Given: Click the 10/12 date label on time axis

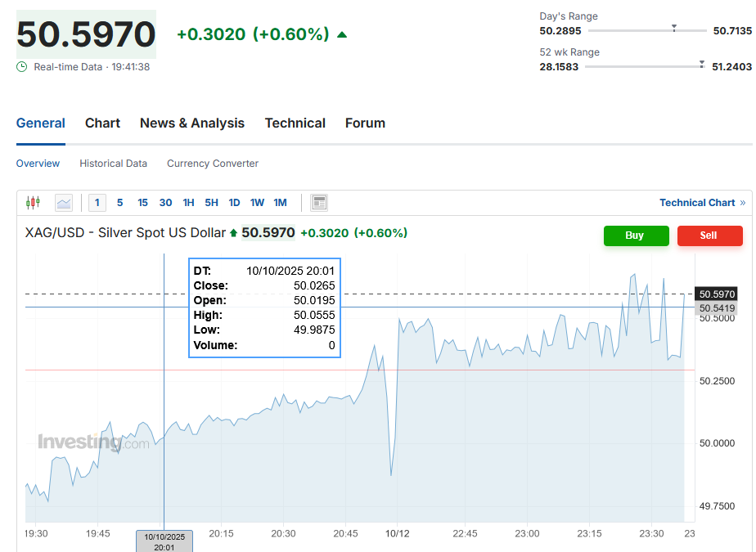Looking at the screenshot, I should pos(398,534).
